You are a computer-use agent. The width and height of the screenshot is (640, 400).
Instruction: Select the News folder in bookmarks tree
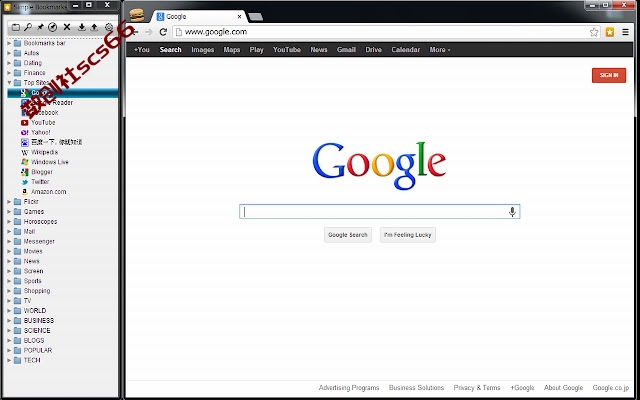[27, 261]
